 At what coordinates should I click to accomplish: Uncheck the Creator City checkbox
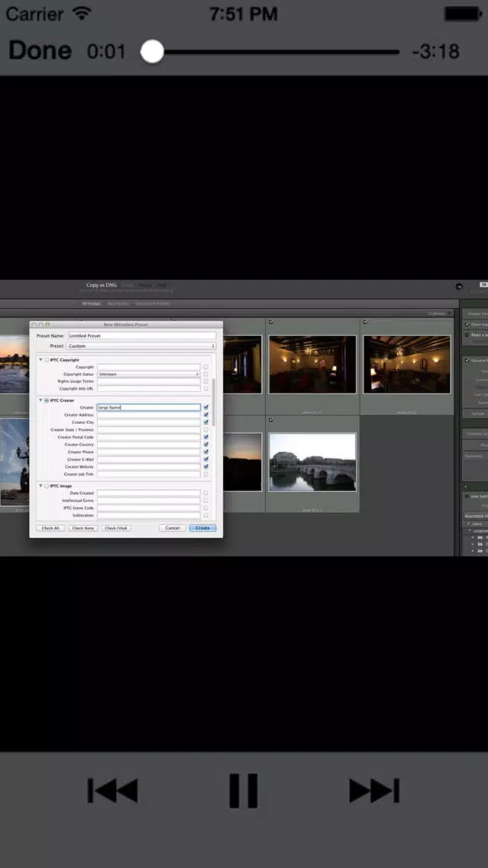coord(206,423)
